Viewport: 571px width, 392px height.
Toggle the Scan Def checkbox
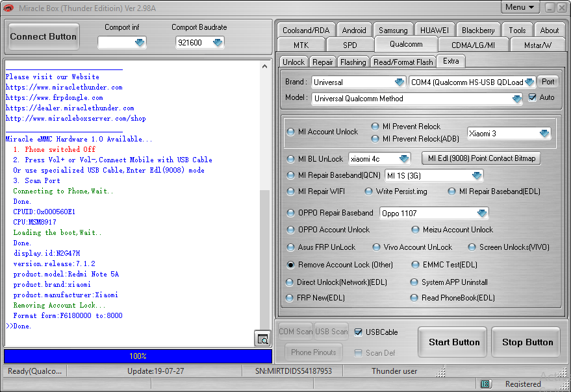click(x=359, y=352)
